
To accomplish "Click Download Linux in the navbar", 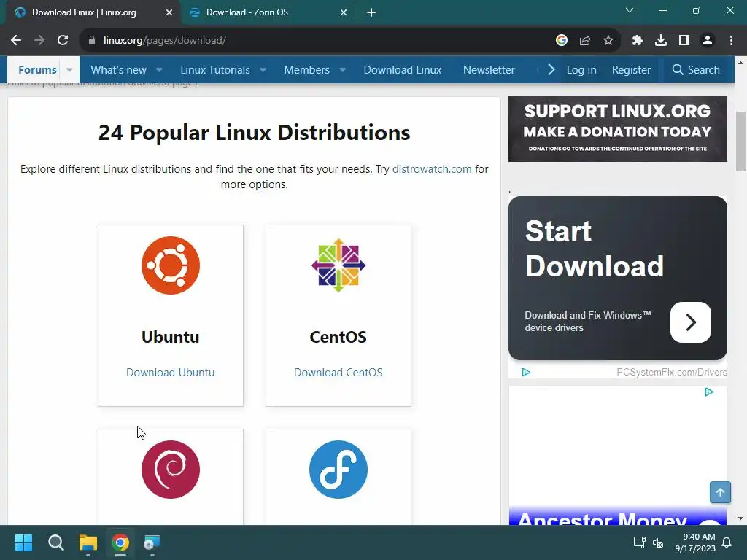I will (x=403, y=70).
